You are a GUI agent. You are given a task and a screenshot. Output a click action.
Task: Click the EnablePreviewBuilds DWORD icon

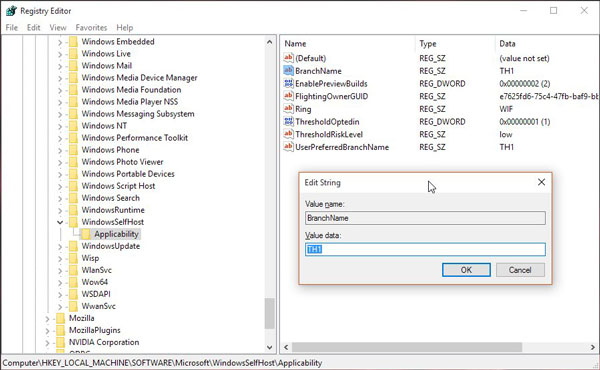coord(288,83)
